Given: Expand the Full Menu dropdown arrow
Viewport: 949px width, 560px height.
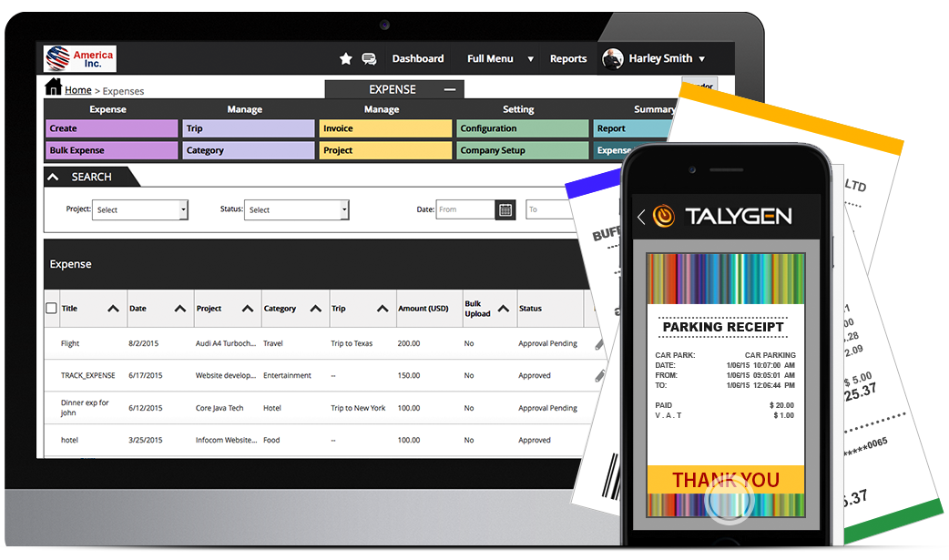Looking at the screenshot, I should pos(531,59).
